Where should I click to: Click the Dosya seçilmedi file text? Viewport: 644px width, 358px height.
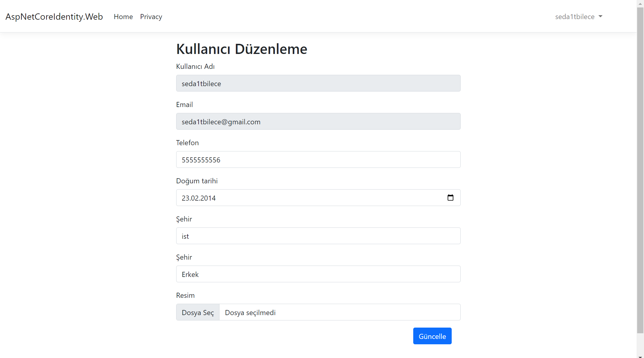coord(250,312)
